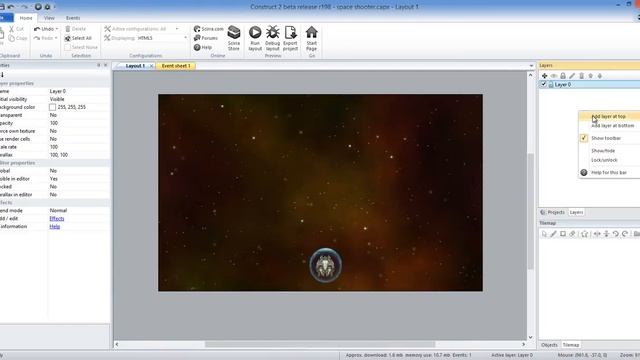This screenshot has height=360, width=640.
Task: Click the vertical scrollbar of the layout
Action: (x=531, y=211)
